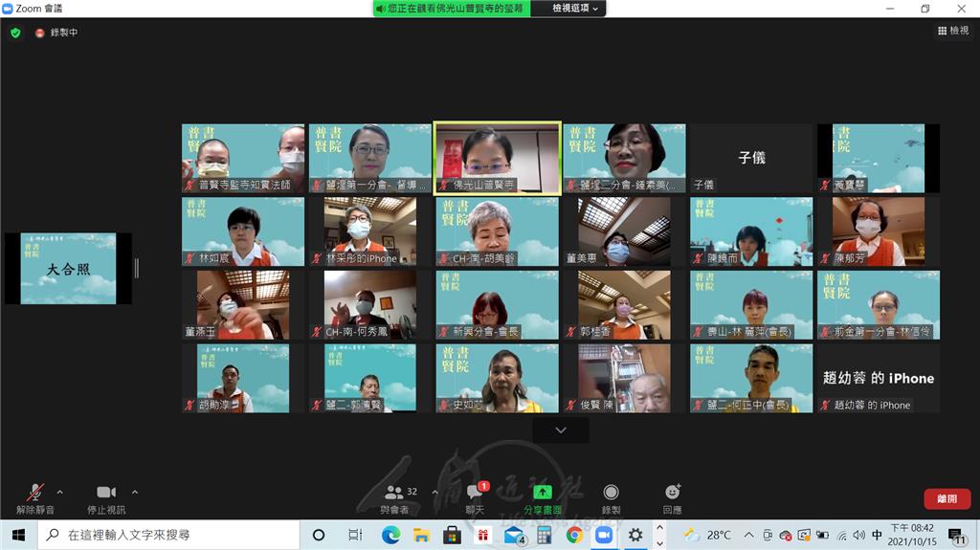This screenshot has width=980, height=550.
Task: Switch input language via 中 indicator
Action: (x=877, y=535)
